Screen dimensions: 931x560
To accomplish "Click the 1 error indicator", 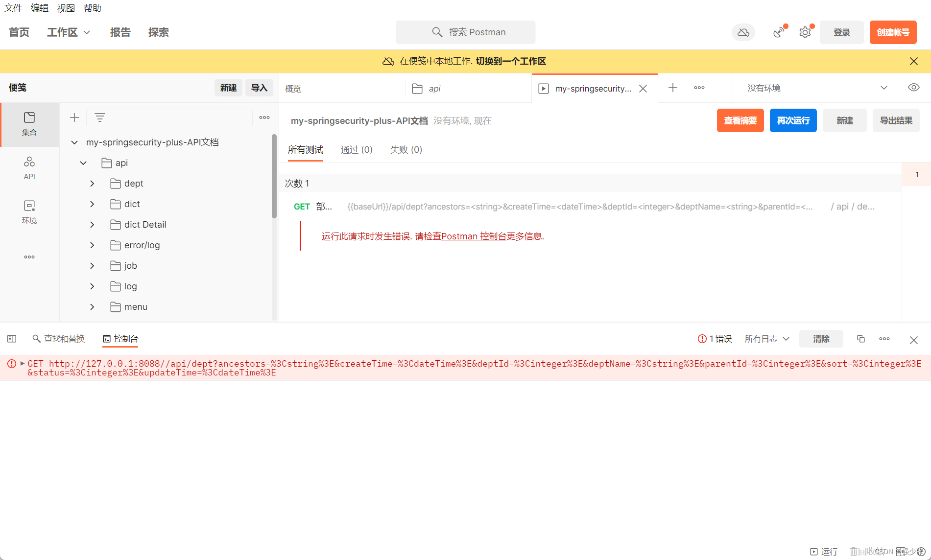I will (715, 339).
